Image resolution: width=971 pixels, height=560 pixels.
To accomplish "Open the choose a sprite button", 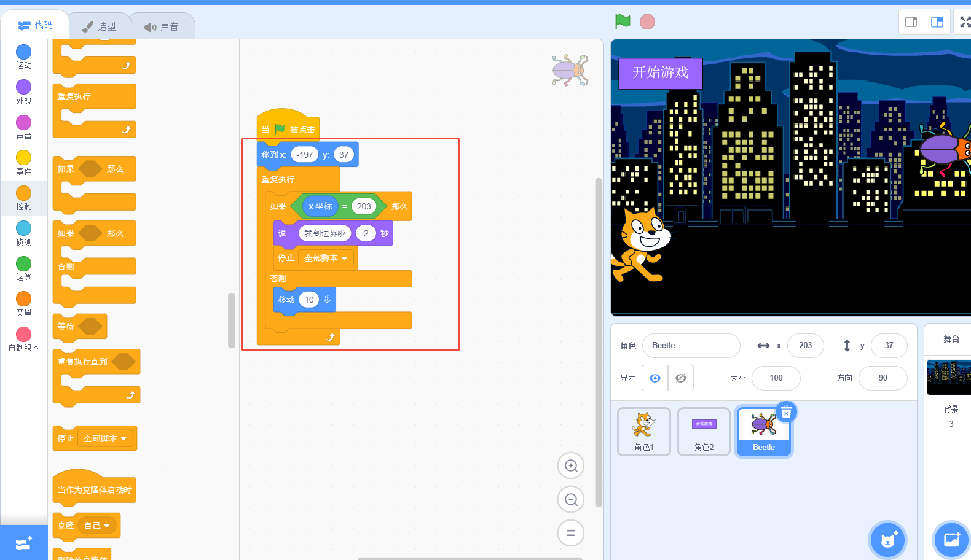I will [887, 540].
